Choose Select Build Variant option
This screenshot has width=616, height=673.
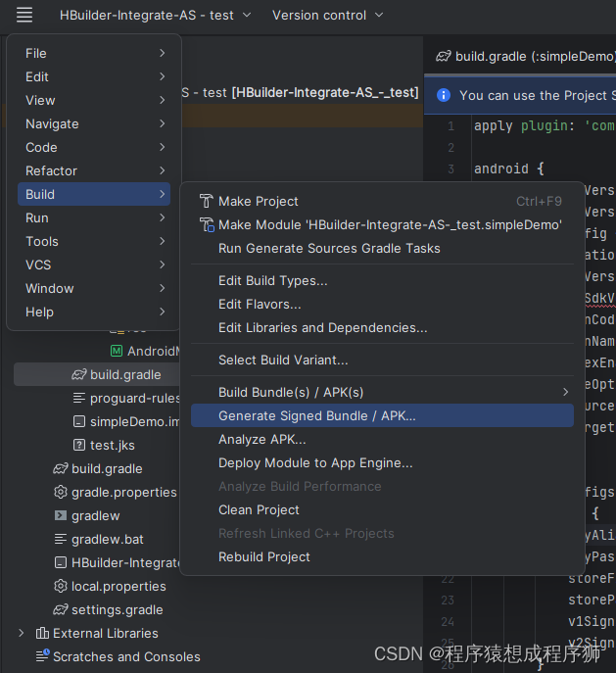282,360
